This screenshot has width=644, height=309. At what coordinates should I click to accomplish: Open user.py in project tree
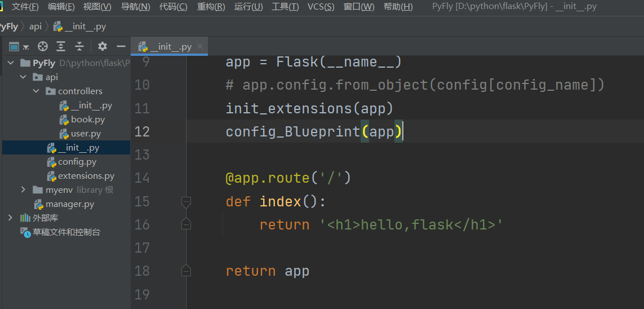66,134
